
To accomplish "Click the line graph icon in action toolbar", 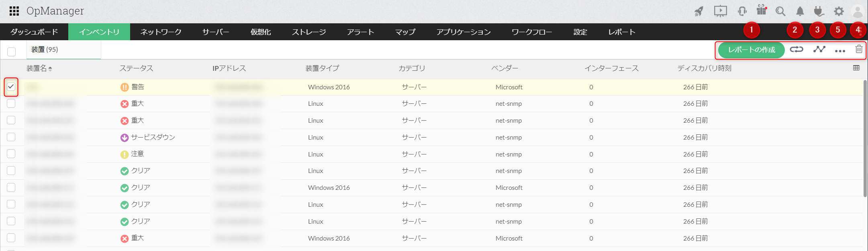I will pyautogui.click(x=819, y=49).
